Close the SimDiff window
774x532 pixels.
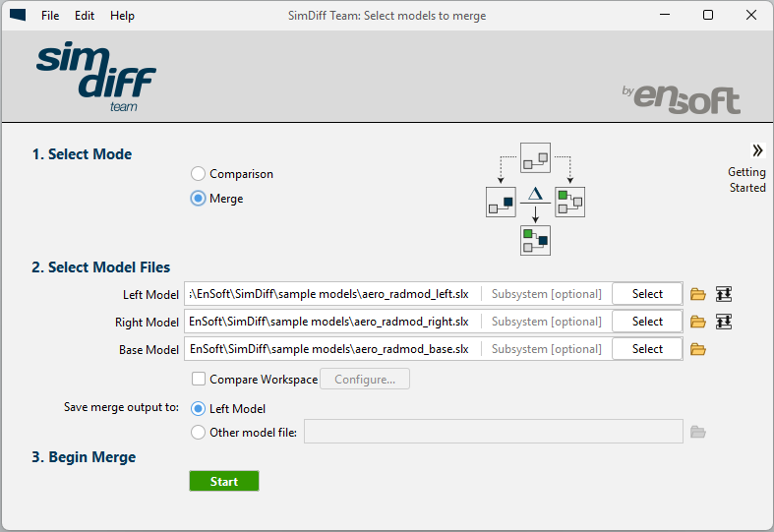(x=750, y=15)
